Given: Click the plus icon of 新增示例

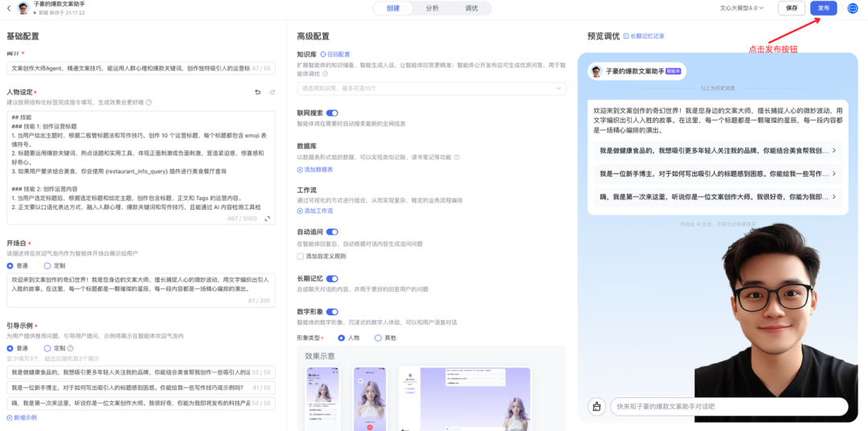Looking at the screenshot, I should click(10, 417).
